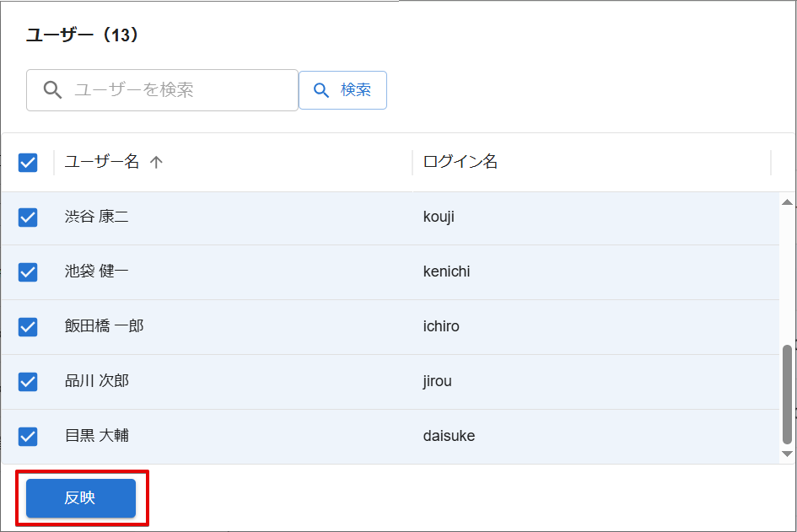Select the name 目黒 大輔
The image size is (797, 532).
[x=97, y=435]
